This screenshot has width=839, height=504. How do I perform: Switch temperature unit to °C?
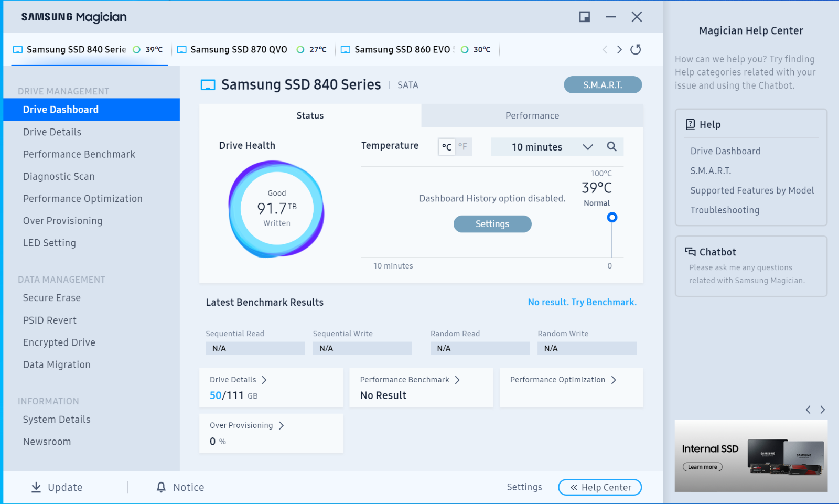(447, 147)
